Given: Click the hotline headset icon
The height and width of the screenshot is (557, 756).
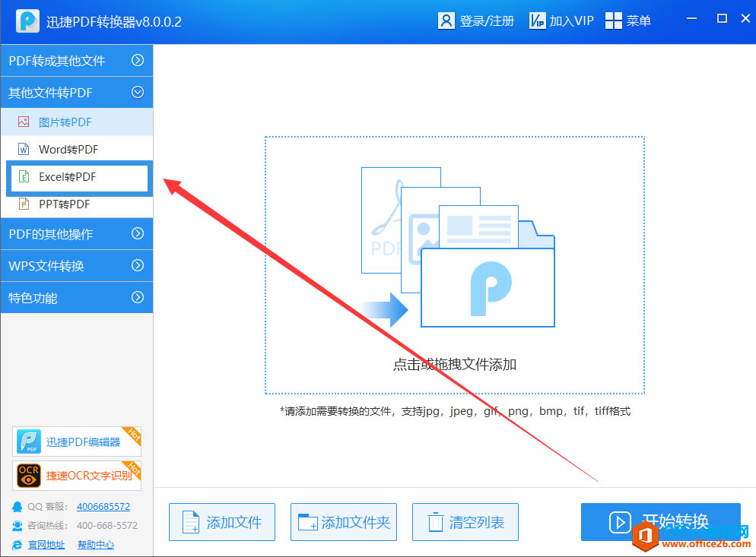Looking at the screenshot, I should [x=17, y=526].
